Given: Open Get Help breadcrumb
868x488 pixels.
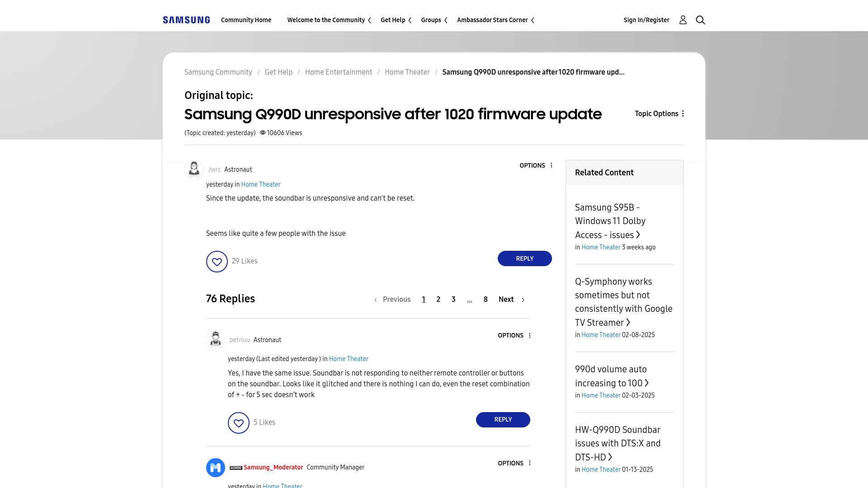Looking at the screenshot, I should (278, 72).
